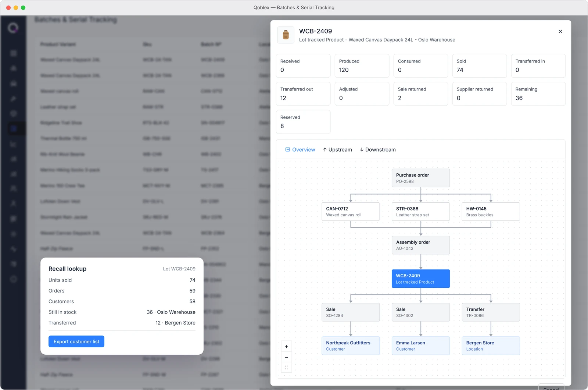Click the Transfer TR-0086 node
Viewport: 588px width, 390px height.
(x=491, y=312)
